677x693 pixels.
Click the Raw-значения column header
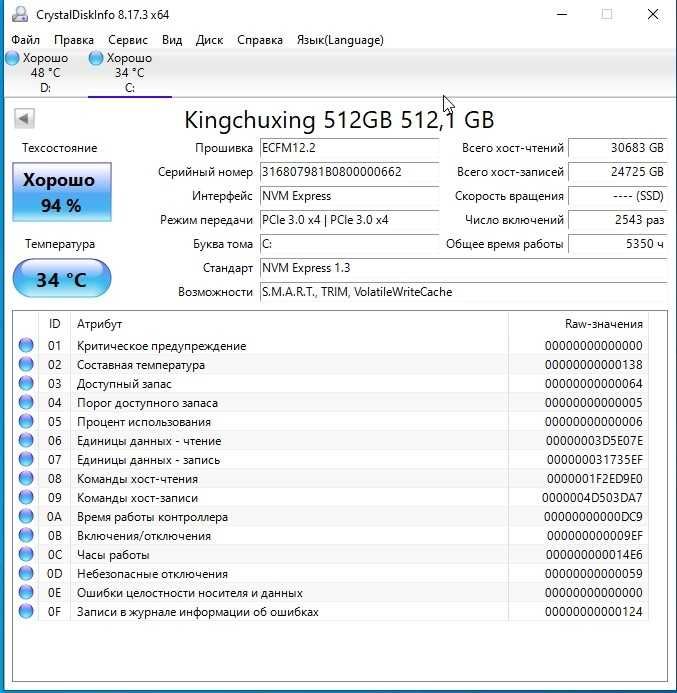point(578,324)
